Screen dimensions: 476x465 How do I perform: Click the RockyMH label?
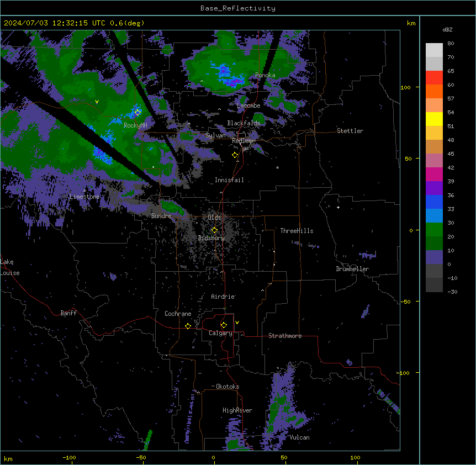point(135,125)
